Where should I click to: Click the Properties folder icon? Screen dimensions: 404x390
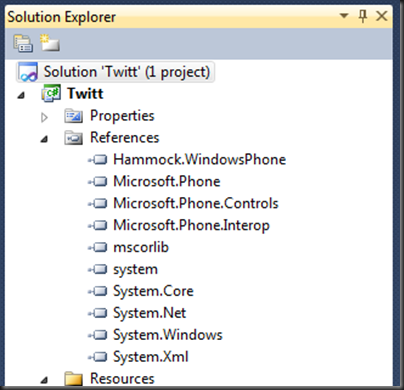pos(73,116)
